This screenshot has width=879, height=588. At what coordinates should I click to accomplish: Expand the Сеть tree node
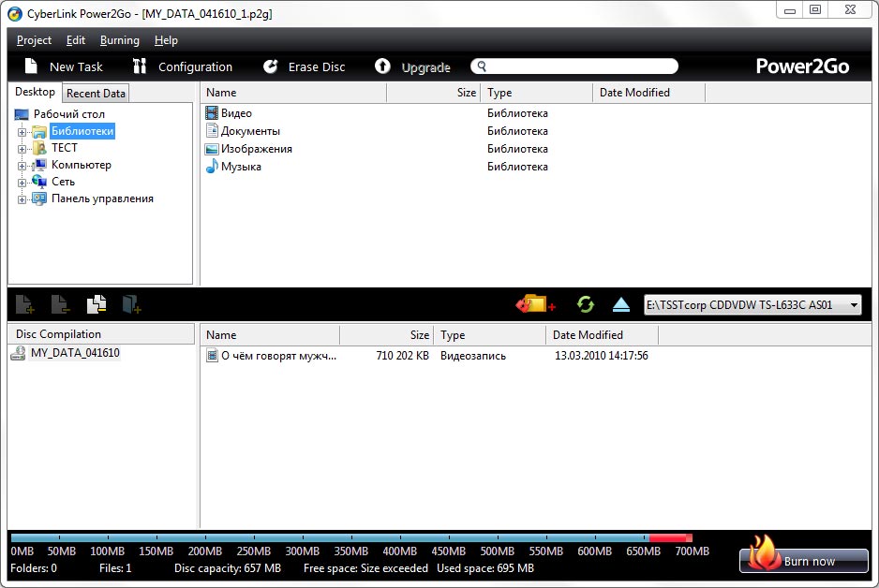click(x=22, y=183)
